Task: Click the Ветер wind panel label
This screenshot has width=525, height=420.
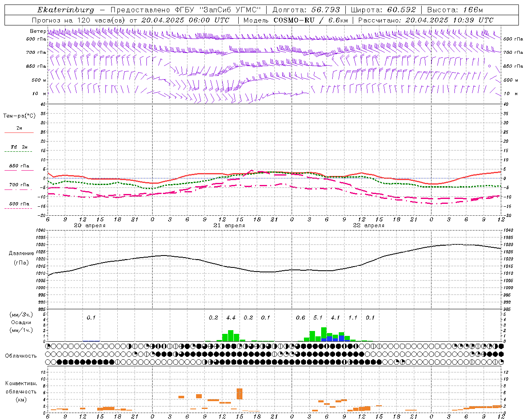Action: click(38, 31)
